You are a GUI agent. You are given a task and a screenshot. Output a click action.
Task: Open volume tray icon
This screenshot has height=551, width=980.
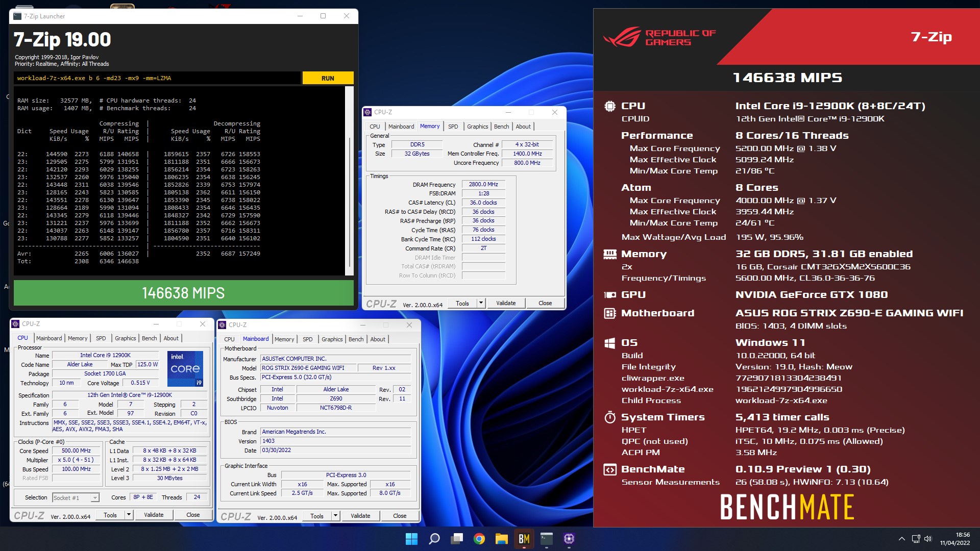pyautogui.click(x=928, y=539)
